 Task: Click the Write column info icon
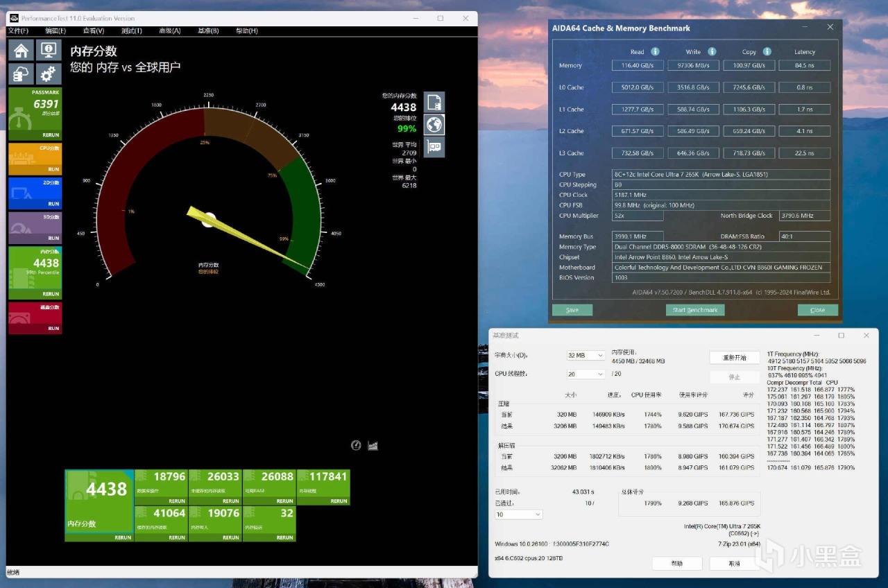pyautogui.click(x=711, y=51)
